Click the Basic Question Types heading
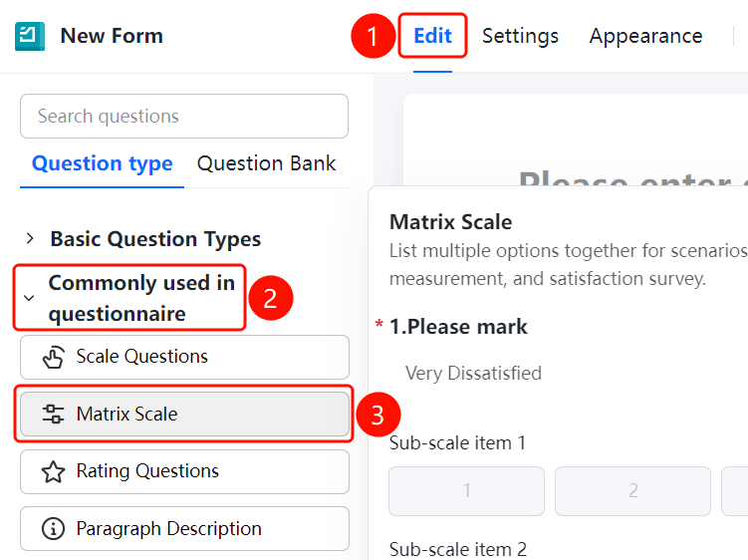 tap(155, 239)
